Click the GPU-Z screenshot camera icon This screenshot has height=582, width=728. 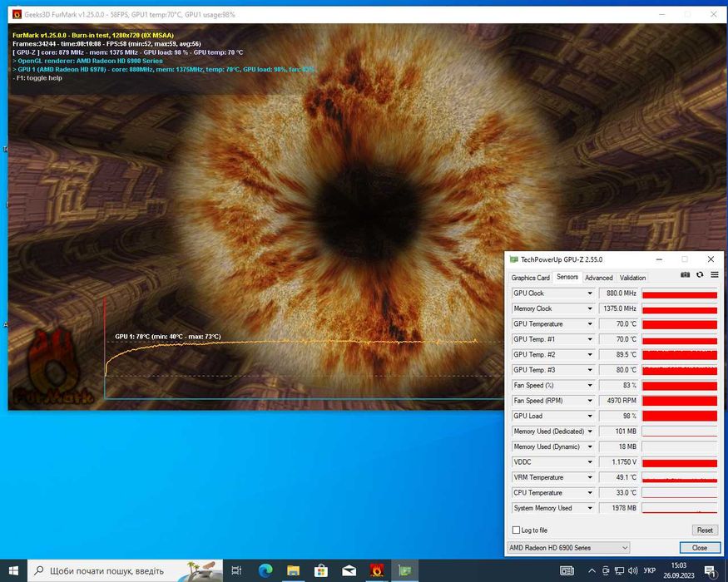click(685, 274)
